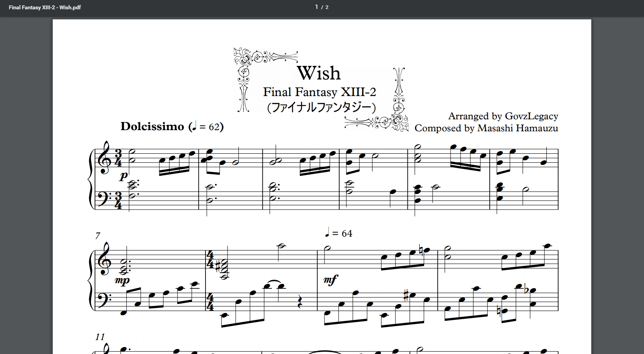Click the quarter note equals 64 tempo mark
The width and height of the screenshot is (644, 354).
coord(338,233)
